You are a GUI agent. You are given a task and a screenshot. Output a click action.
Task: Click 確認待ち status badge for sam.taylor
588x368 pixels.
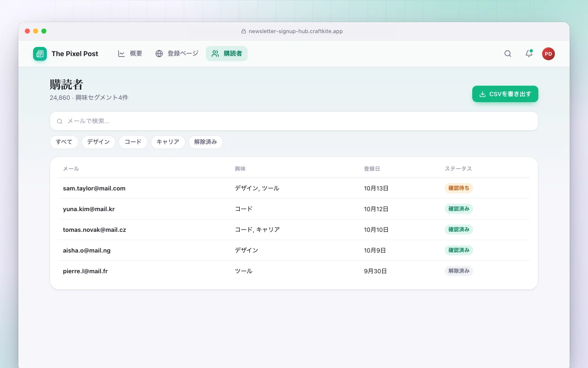tap(458, 188)
